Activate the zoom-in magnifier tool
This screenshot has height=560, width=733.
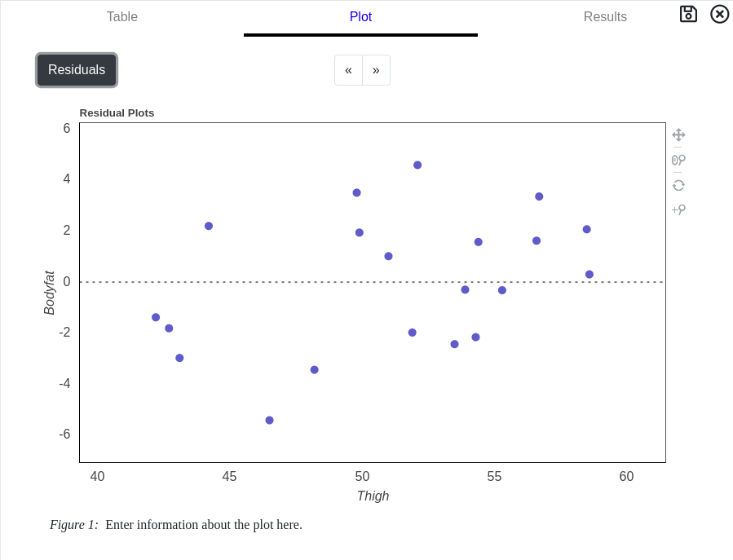678,209
